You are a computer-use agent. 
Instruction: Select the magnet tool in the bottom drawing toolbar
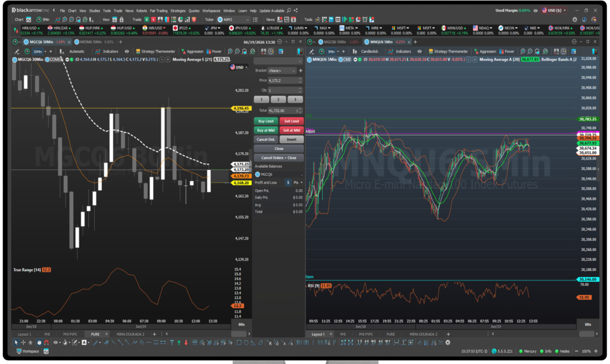(x=46, y=343)
